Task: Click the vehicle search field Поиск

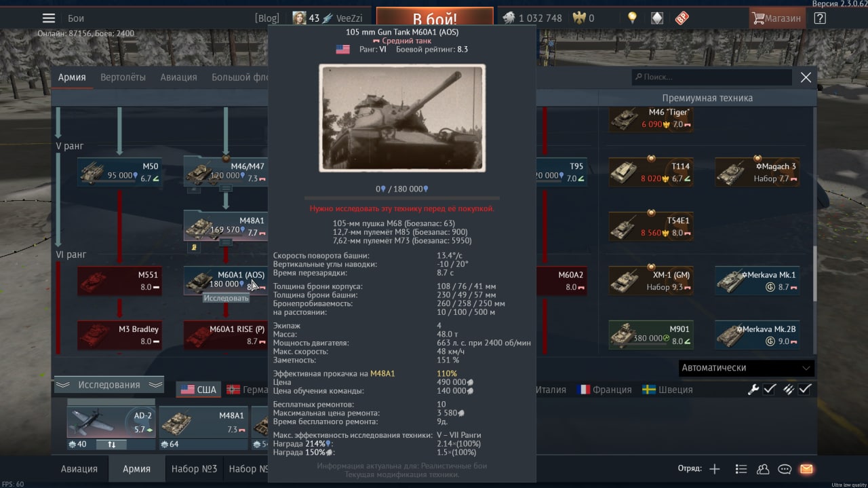Action: click(x=711, y=77)
